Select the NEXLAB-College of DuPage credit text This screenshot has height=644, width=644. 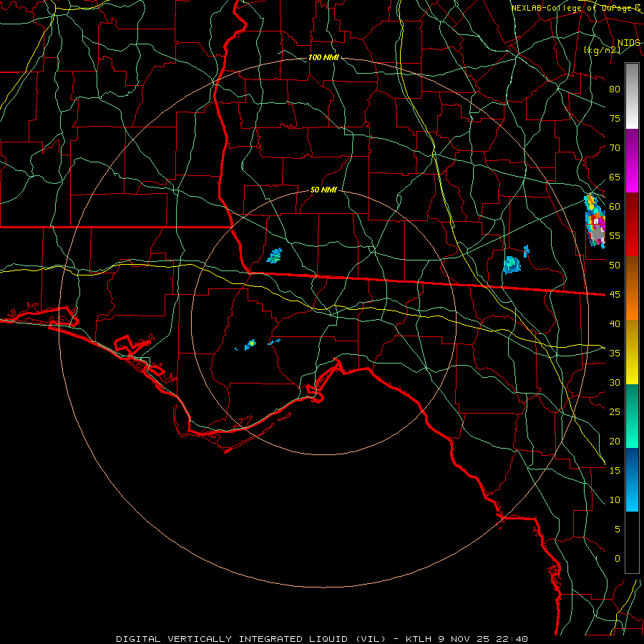point(575,8)
